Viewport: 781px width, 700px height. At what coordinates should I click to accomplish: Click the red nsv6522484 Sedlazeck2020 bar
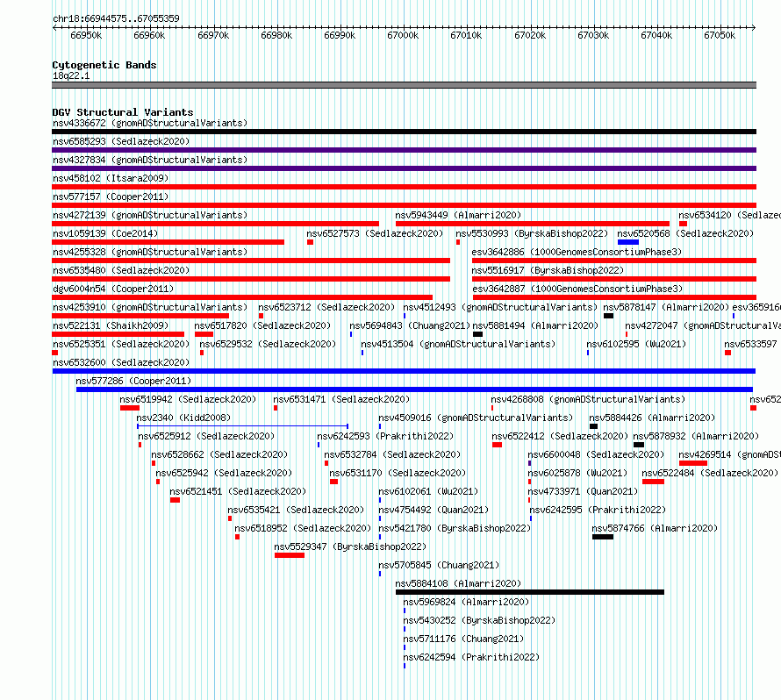click(653, 482)
